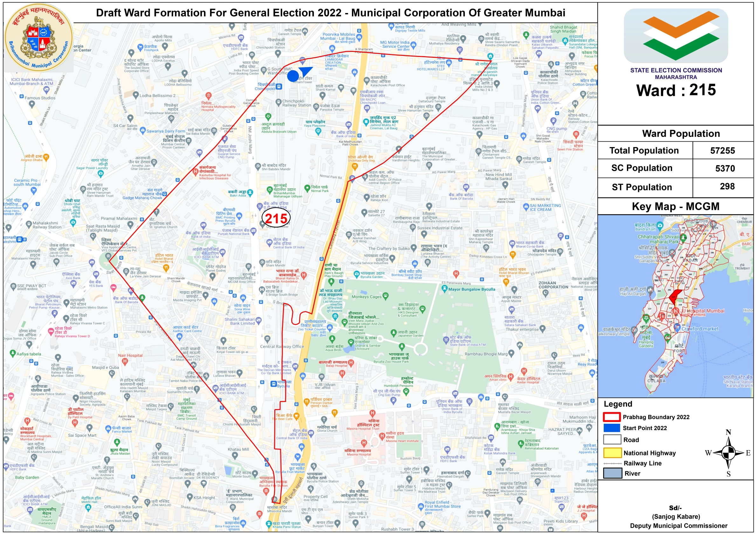Click the State Election Commission tricolor logo
The image size is (756, 534).
[x=676, y=36]
